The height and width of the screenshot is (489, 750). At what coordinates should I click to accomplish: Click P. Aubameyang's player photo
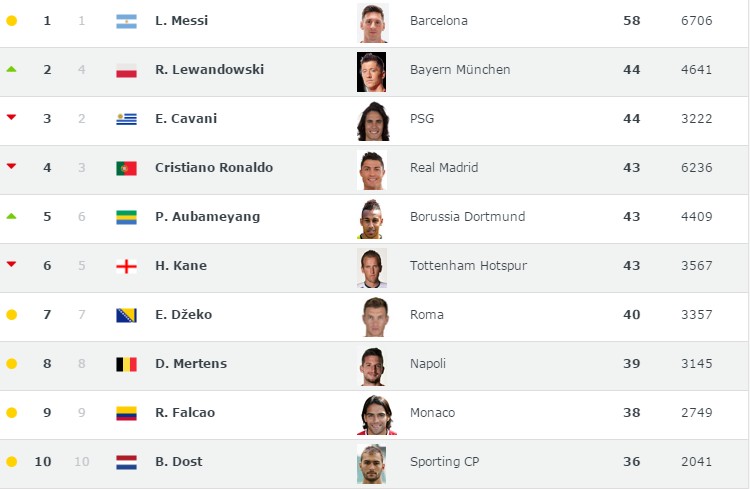372,218
